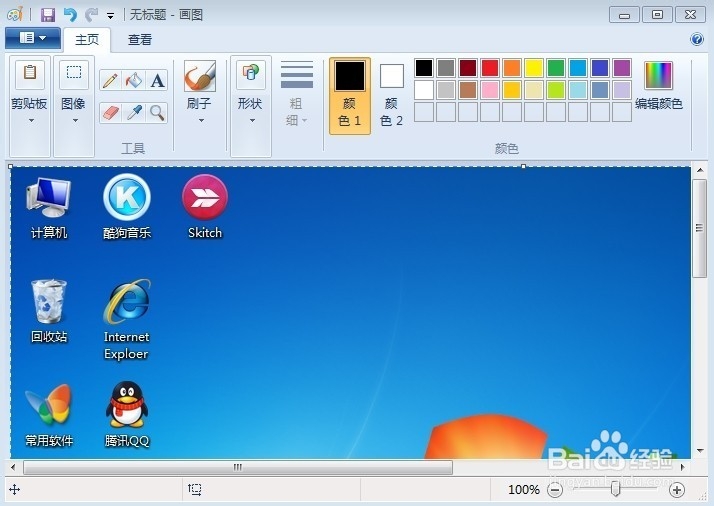Click the horizontal scrollbar thumb
This screenshot has height=506, width=714.
pos(238,467)
